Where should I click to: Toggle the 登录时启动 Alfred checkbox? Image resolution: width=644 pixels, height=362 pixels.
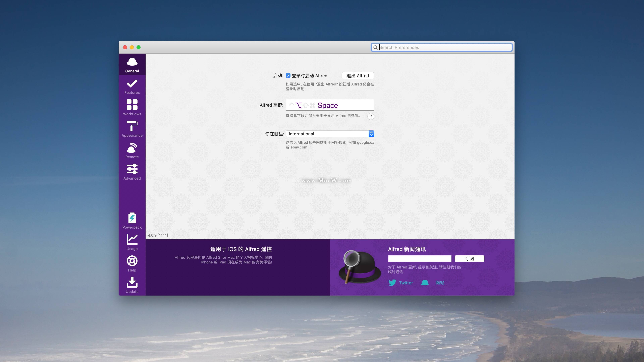pyautogui.click(x=288, y=75)
